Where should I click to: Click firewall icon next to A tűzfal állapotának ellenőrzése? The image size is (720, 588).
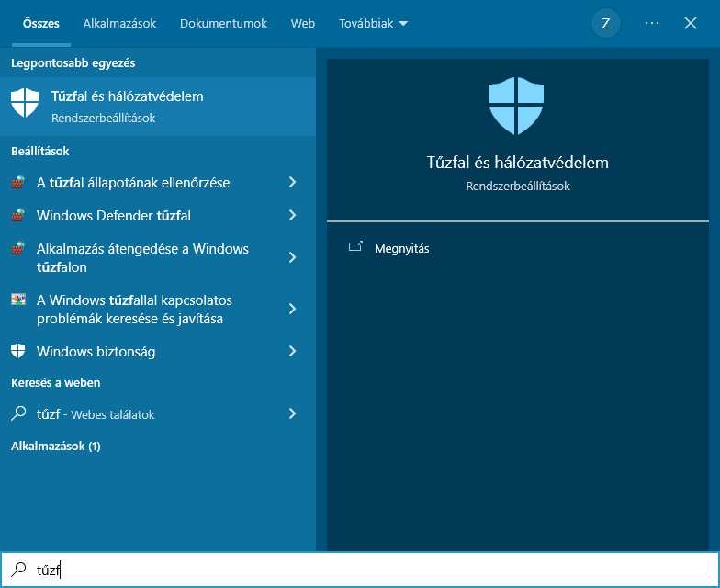pos(18,182)
